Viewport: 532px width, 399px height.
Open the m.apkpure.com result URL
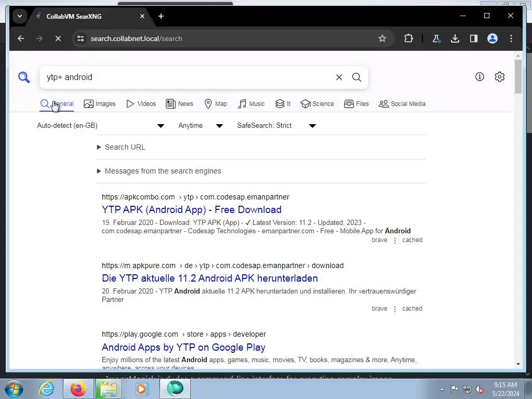click(222, 265)
